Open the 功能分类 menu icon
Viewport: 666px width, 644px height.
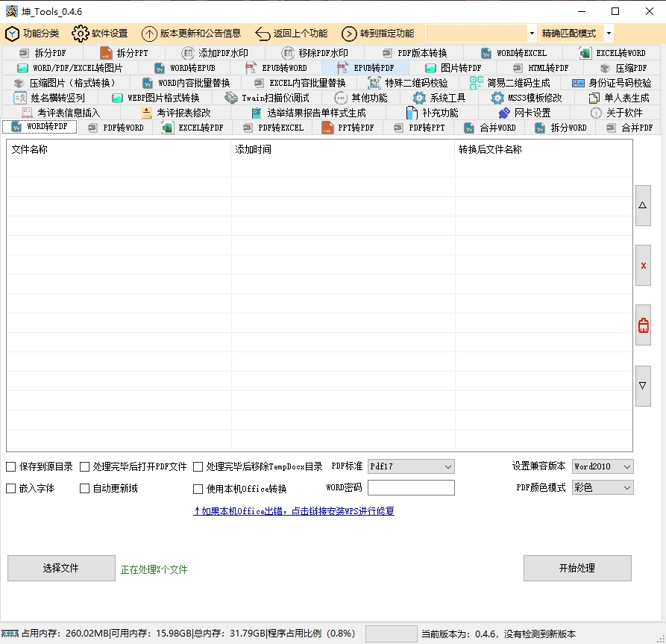click(13, 34)
